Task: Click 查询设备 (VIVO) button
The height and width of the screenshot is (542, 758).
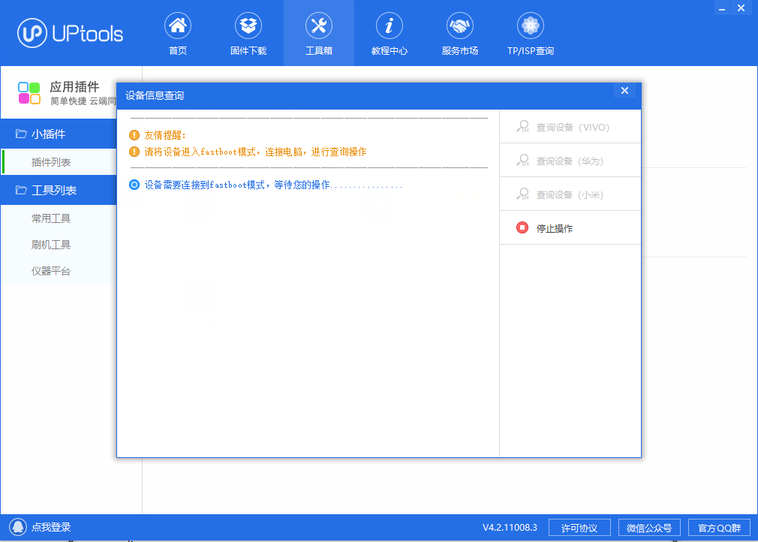Action: 570,127
